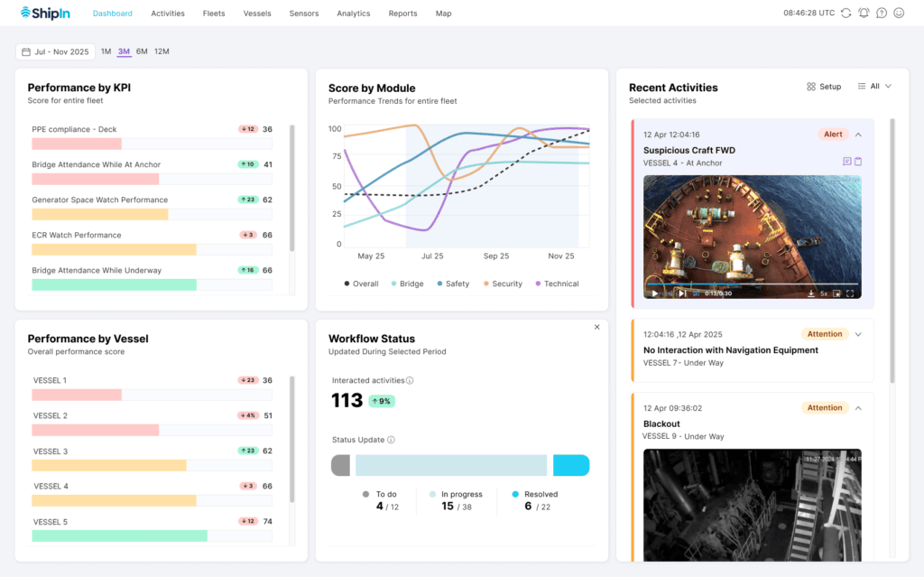Click the user profile smiley icon
Viewport: 924px width, 577px height.
pos(899,13)
